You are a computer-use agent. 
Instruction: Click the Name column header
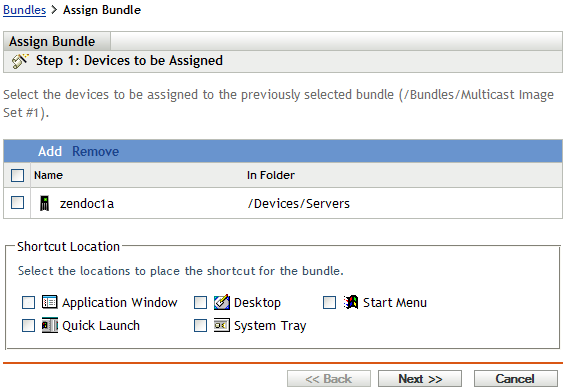pos(48,175)
